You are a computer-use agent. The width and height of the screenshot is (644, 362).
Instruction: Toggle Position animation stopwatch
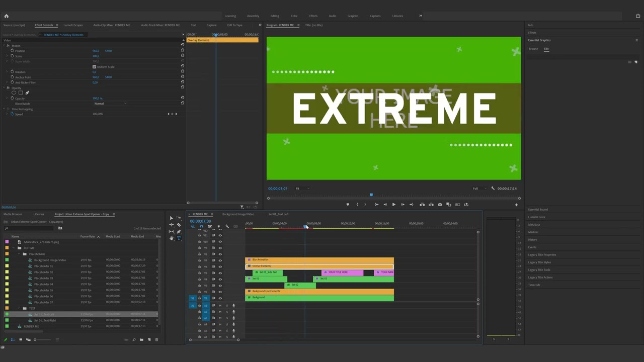pos(12,51)
